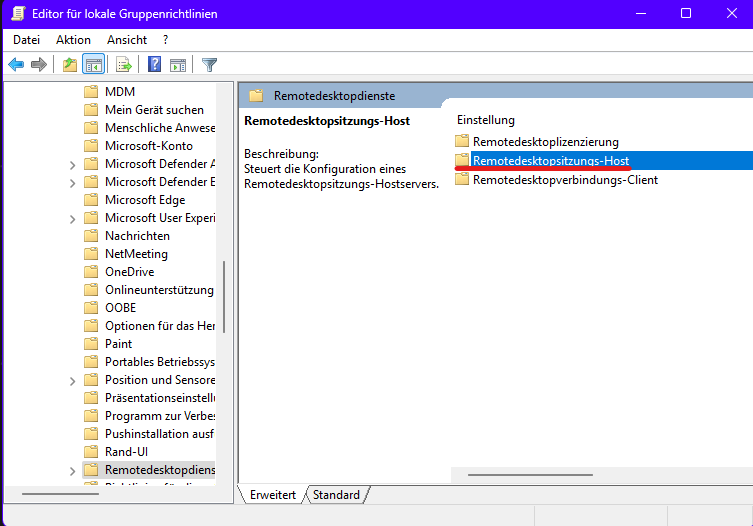Select Remotedesktoplizenzierung folder in list
Viewport: 753px width, 526px height.
pyautogui.click(x=545, y=142)
